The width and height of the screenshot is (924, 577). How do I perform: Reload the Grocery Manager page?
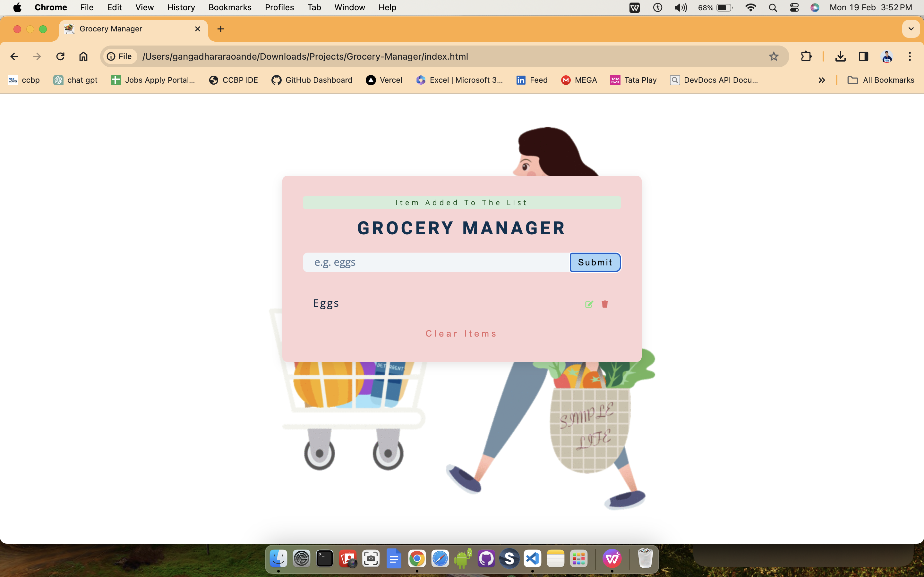(60, 56)
